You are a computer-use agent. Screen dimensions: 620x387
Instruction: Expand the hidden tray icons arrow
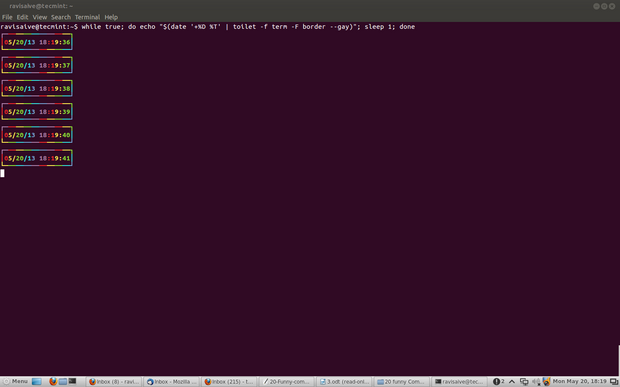pyautogui.click(x=512, y=382)
